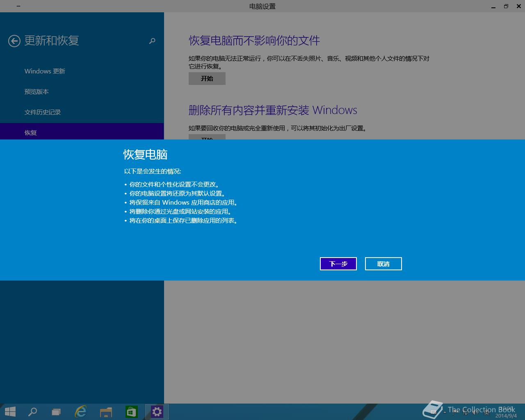Close the 电脑设置 window
525x420 pixels.
pyautogui.click(x=518, y=6)
